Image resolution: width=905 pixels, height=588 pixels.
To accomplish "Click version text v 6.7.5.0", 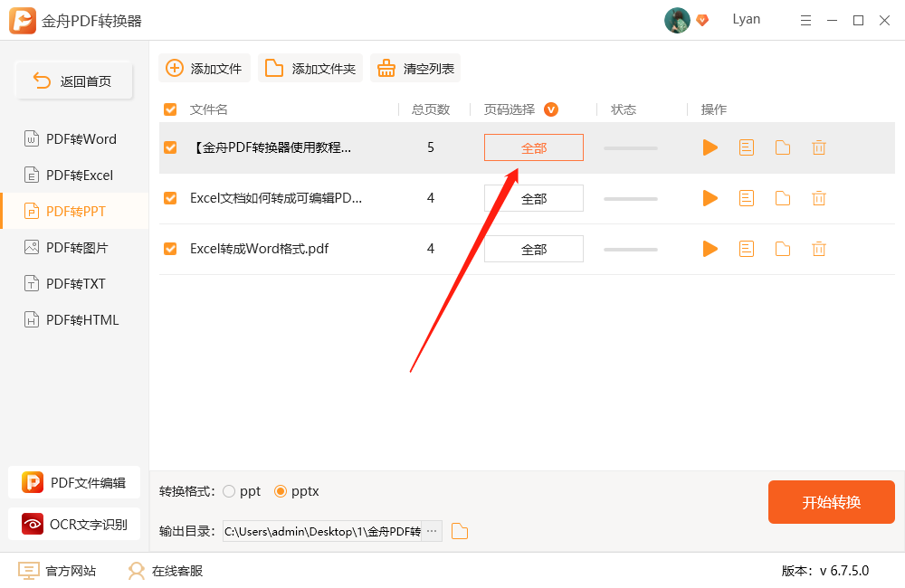I will click(844, 571).
